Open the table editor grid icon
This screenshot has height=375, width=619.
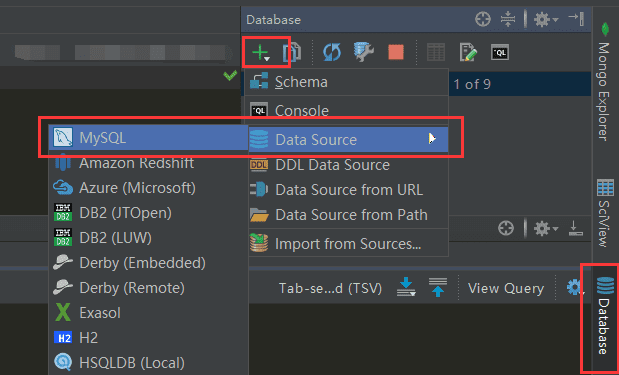coord(436,52)
